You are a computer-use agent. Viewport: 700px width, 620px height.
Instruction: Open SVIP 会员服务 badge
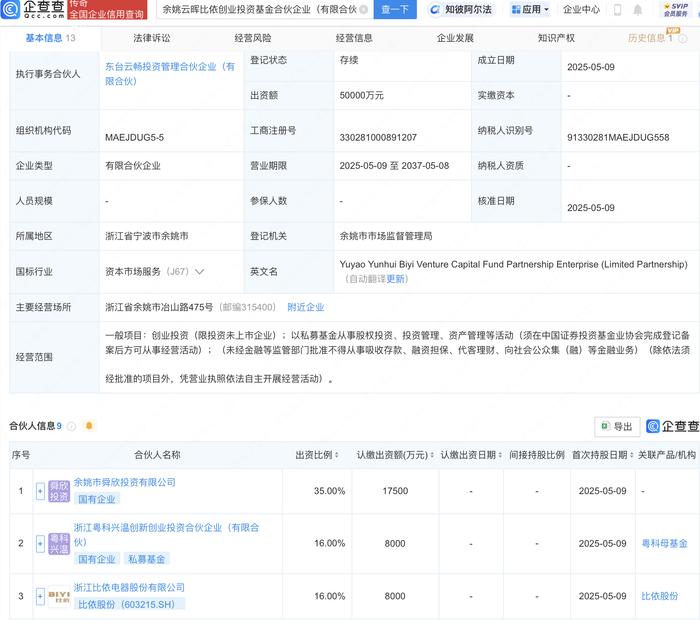[675, 9]
